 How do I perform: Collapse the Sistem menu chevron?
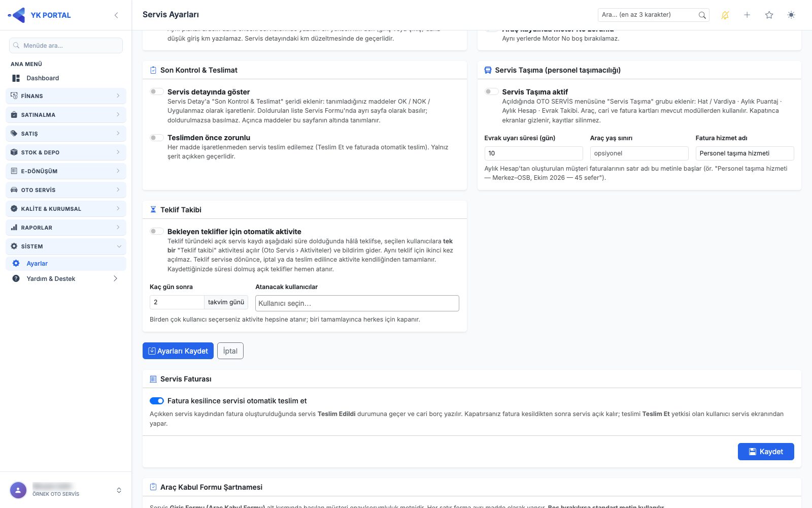[119, 246]
